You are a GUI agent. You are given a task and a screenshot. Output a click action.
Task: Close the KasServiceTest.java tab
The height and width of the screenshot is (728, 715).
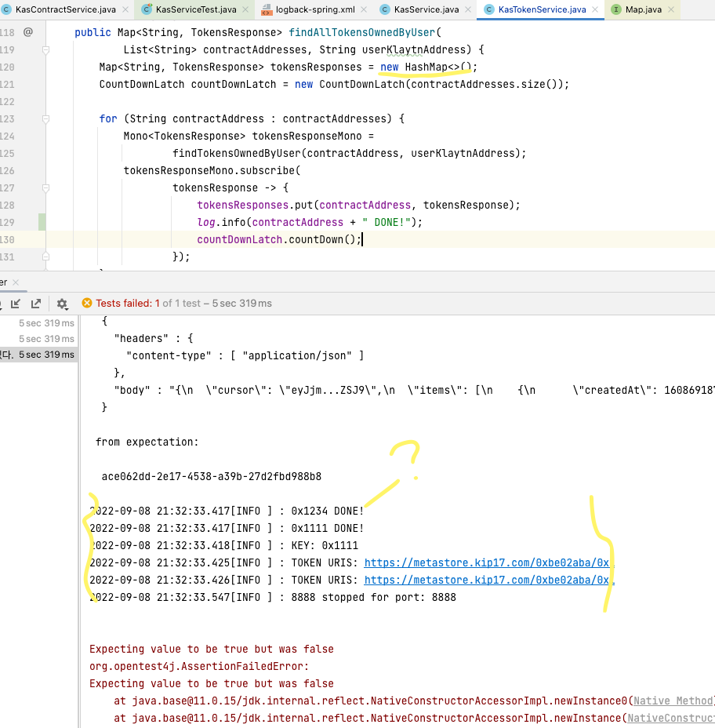pos(245,9)
